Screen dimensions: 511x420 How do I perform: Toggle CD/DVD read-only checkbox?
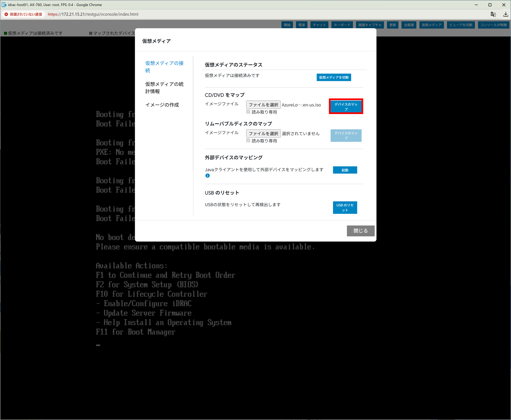248,112
